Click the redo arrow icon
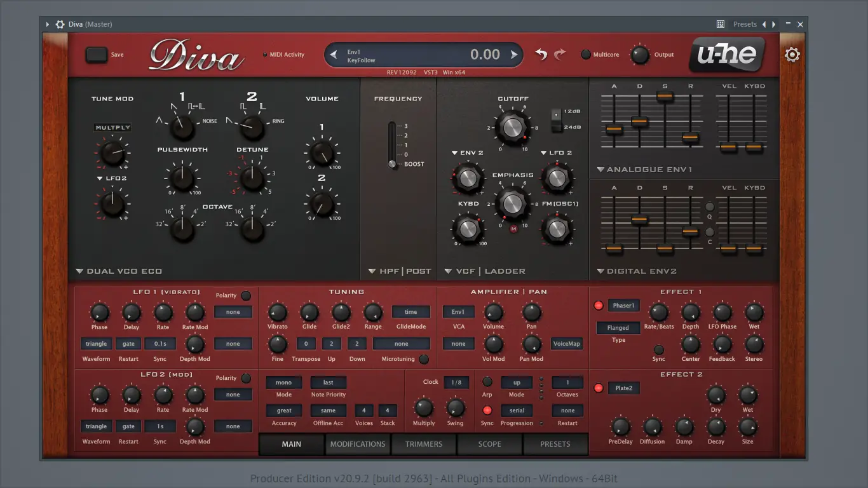868x488 pixels. tap(560, 55)
